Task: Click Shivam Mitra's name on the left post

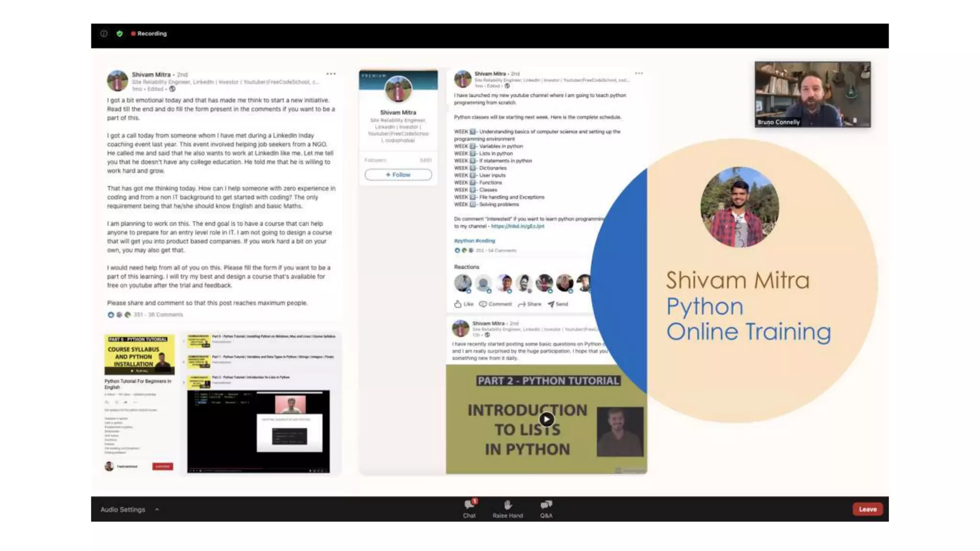Action: click(151, 75)
